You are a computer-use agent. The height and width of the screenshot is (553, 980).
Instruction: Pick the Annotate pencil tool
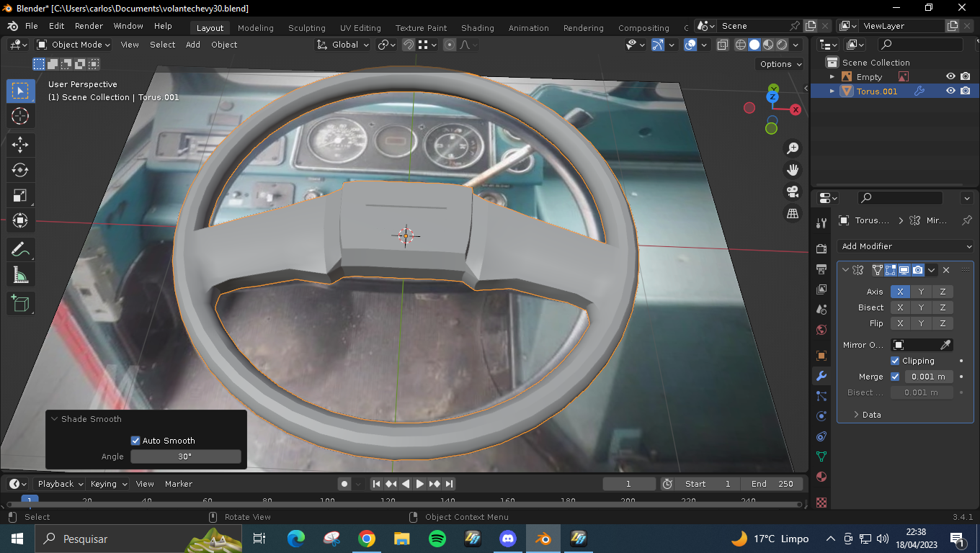(20, 249)
